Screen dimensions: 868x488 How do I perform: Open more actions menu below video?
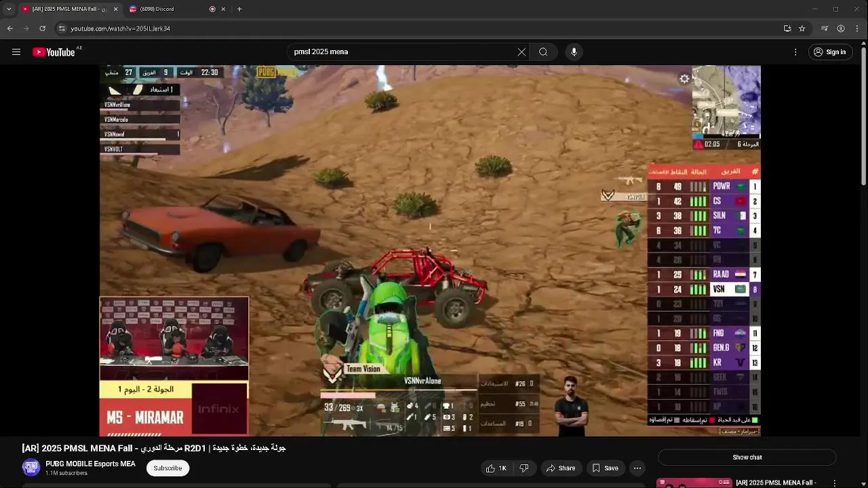click(x=637, y=468)
